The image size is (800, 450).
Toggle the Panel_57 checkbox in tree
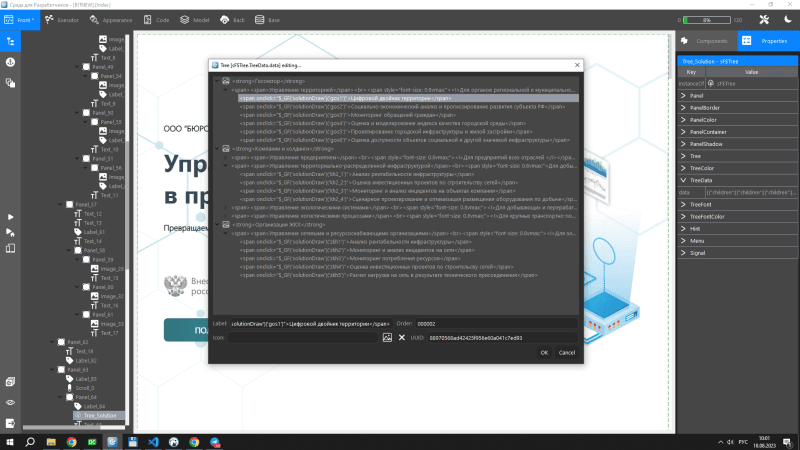tap(68, 204)
